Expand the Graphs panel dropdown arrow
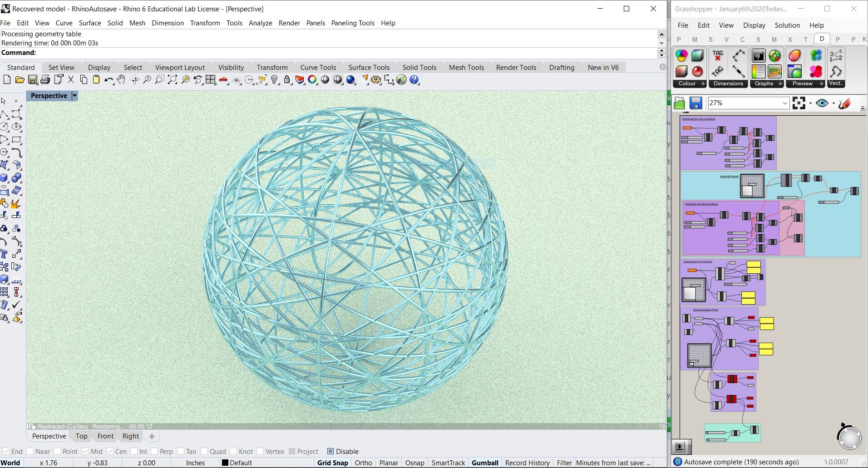 (x=780, y=84)
